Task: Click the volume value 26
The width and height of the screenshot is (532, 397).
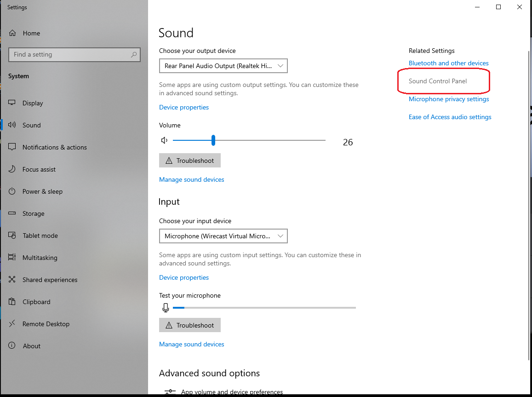Action: click(x=348, y=142)
